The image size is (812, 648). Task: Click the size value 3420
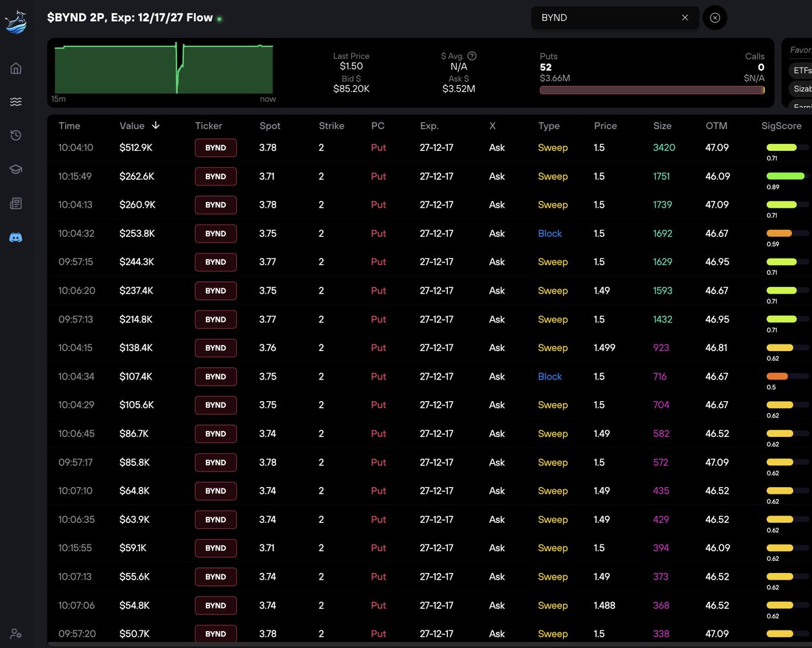click(x=664, y=147)
